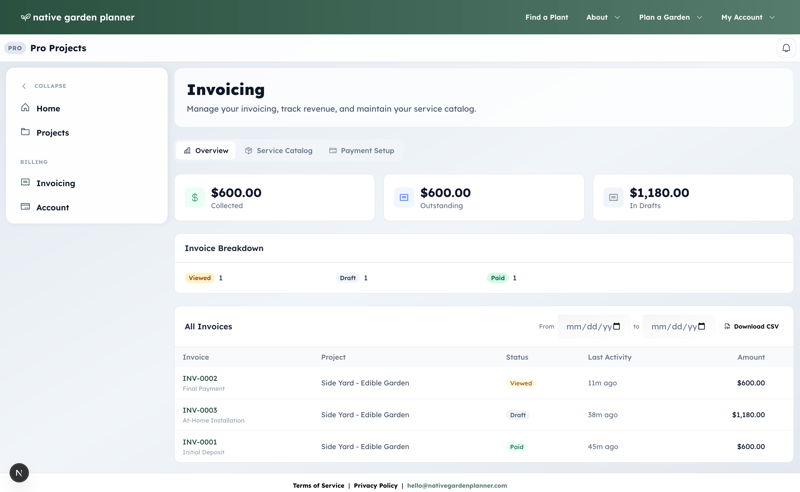The width and height of the screenshot is (800, 492).
Task: Download invoices as CSV
Action: pos(751,327)
